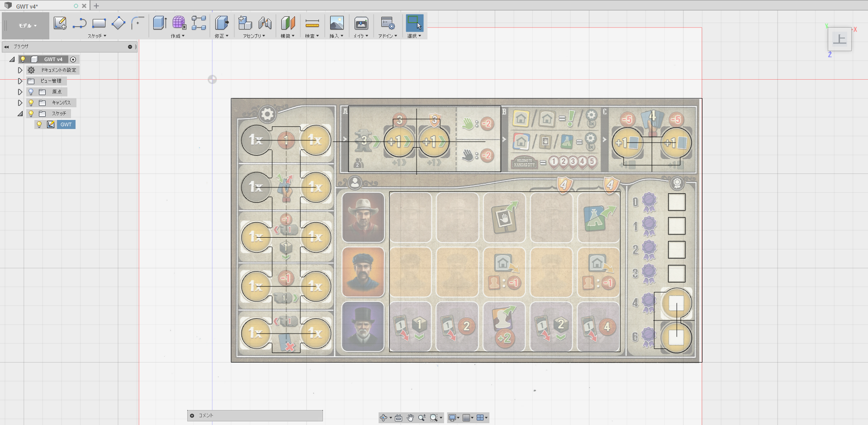Toggle visibility bulb of GWT v4 component

pyautogui.click(x=23, y=59)
